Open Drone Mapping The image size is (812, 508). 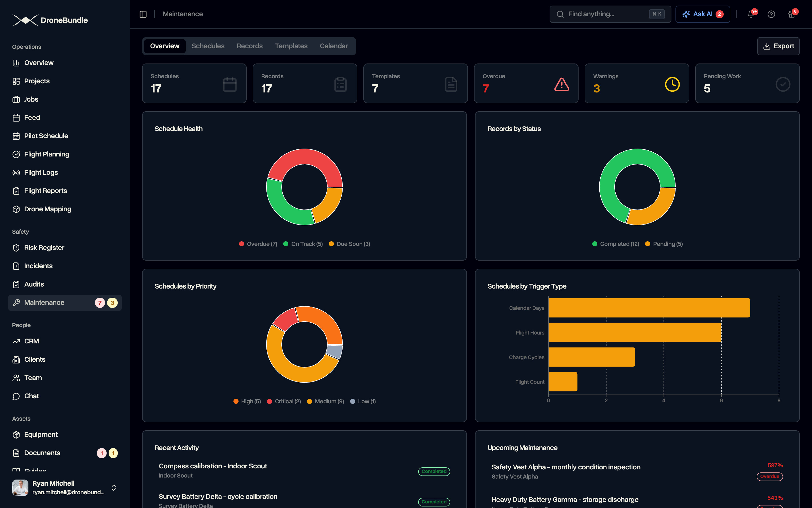pos(65,209)
